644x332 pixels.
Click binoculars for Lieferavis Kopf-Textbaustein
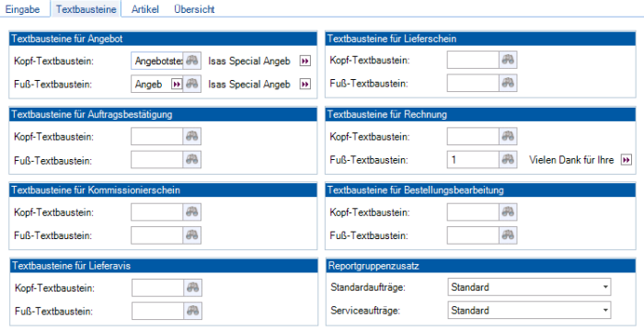click(x=192, y=288)
